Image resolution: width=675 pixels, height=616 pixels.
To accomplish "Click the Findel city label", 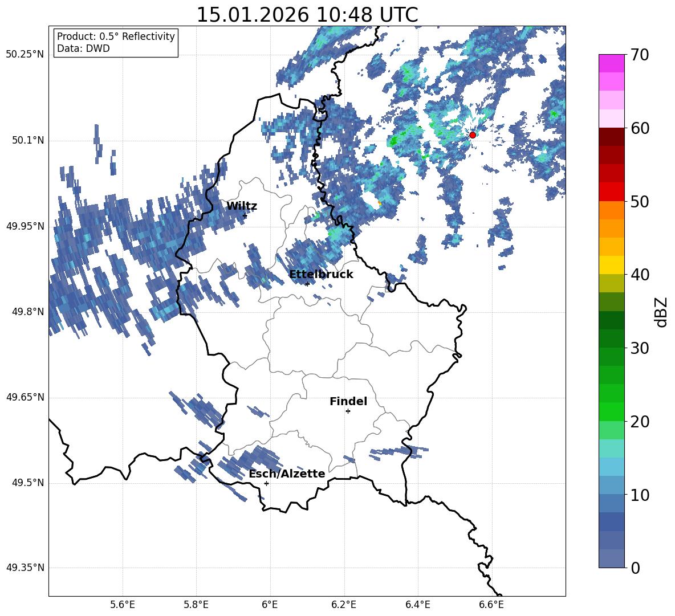I will coord(348,401).
